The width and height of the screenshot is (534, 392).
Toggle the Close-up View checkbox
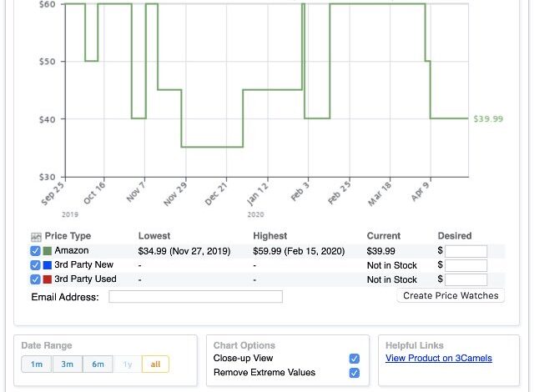pos(354,359)
